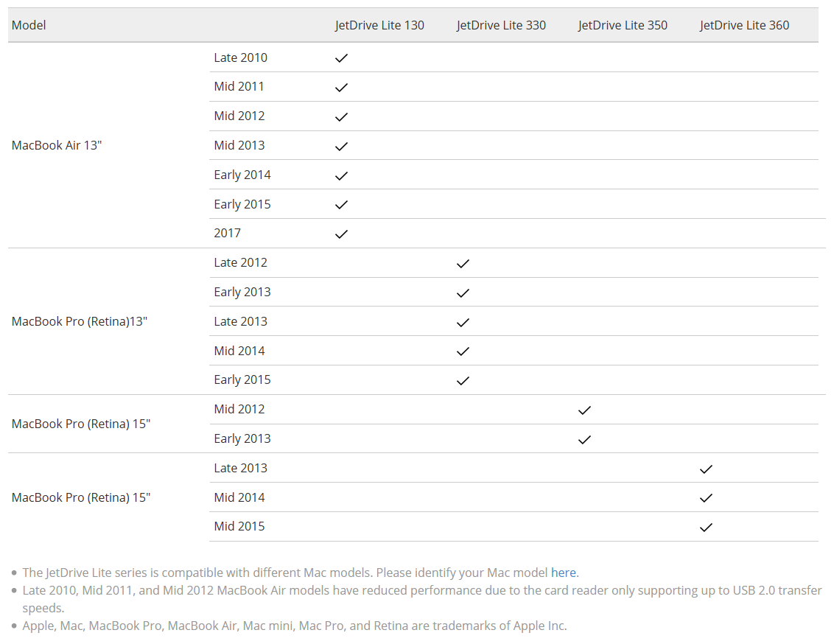Click the Late 2010 MacBook Air checkmark
The height and width of the screenshot is (644, 834).
[x=341, y=58]
